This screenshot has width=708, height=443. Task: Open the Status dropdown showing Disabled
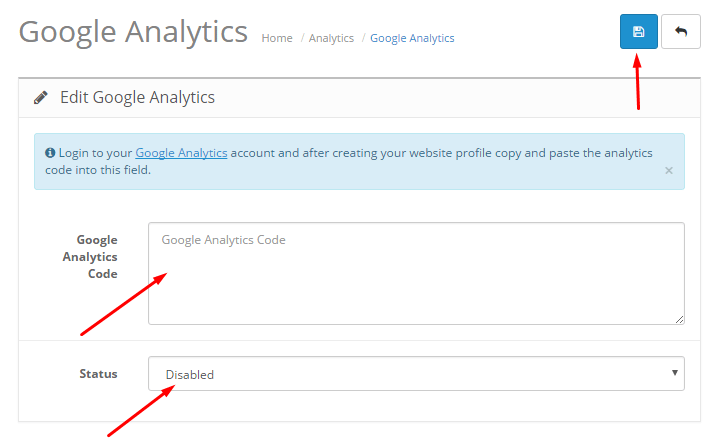point(416,373)
